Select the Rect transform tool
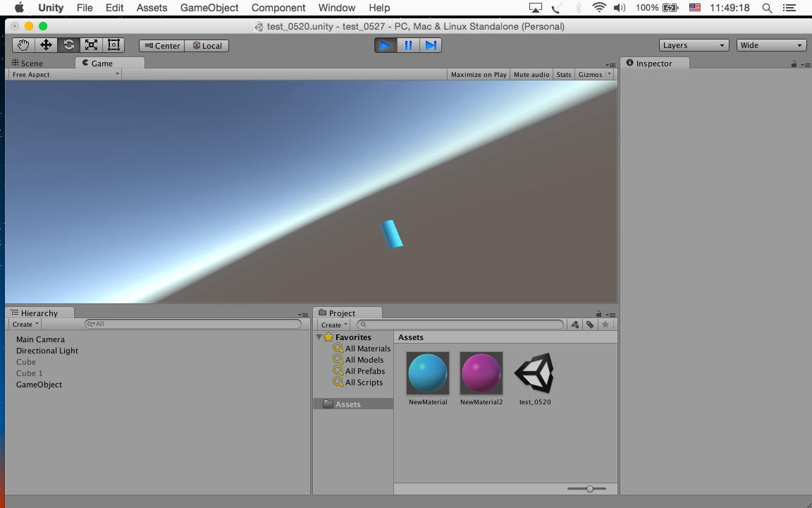The width and height of the screenshot is (812, 508). (x=113, y=45)
